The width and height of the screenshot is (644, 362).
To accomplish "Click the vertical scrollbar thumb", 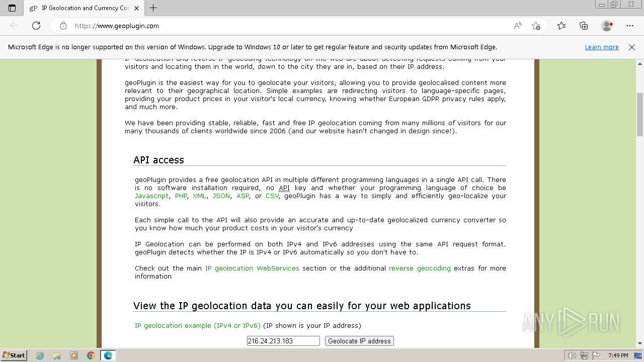I will (640, 114).
